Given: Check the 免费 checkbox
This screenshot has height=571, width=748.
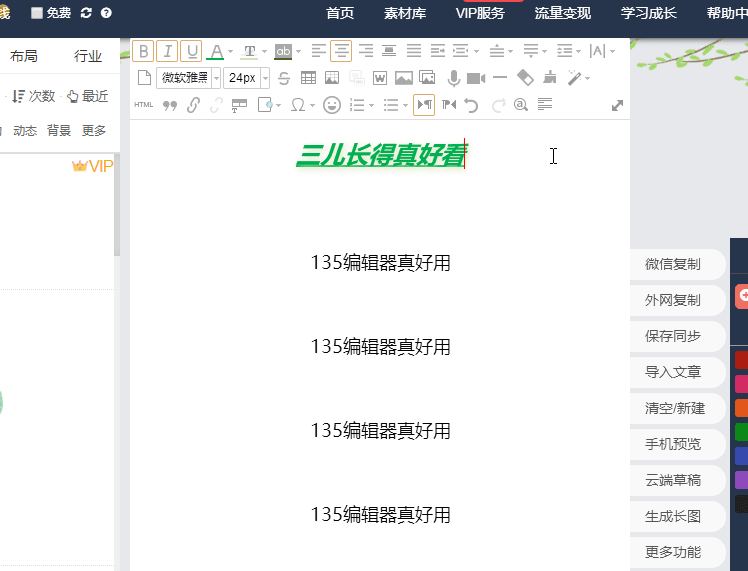Looking at the screenshot, I should coord(37,13).
